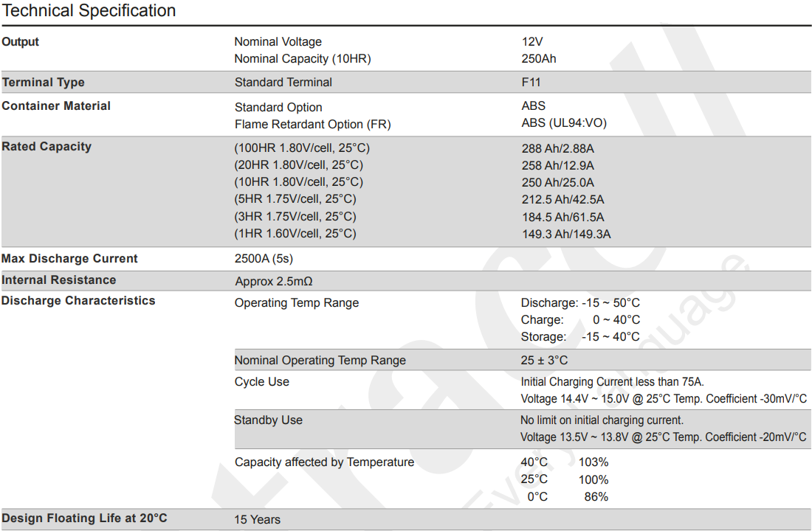
Task: Click the Container Material label
Action: tap(56, 106)
